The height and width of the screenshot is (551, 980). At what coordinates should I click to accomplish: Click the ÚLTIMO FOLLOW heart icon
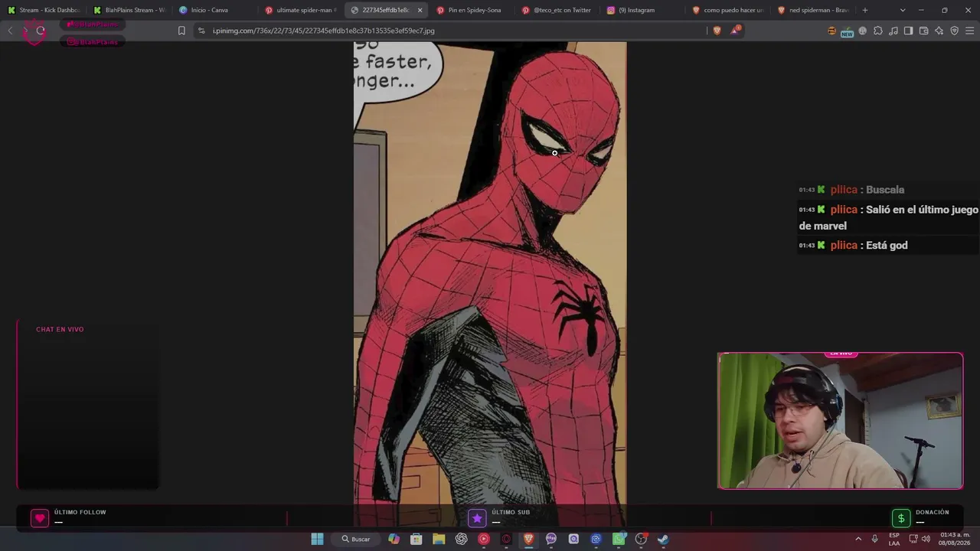coord(40,518)
